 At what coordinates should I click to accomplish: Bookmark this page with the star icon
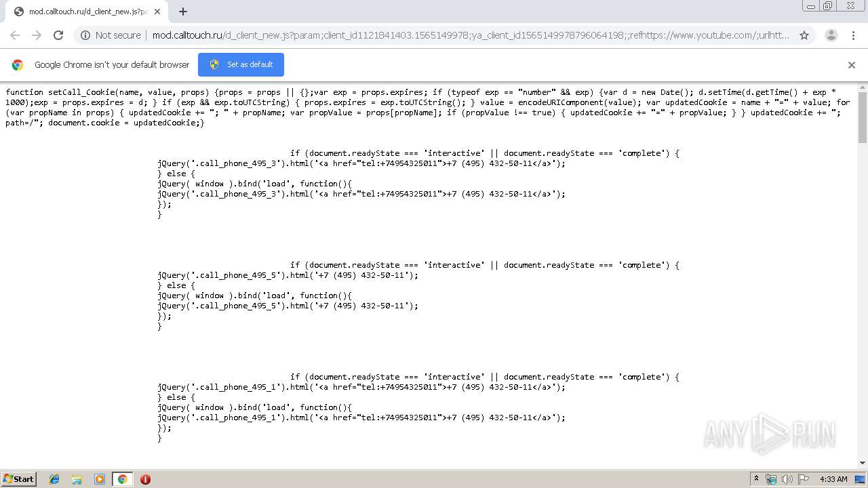pos(804,35)
